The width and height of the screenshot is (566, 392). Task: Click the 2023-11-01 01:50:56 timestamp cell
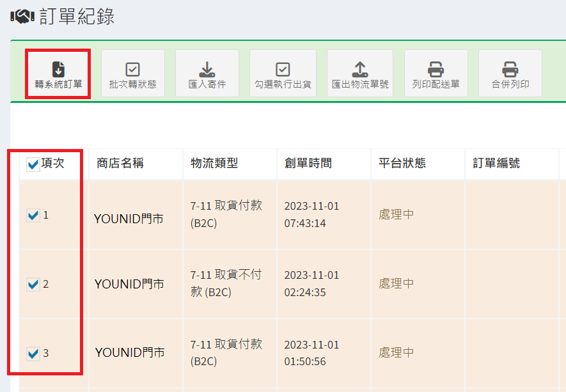tap(311, 353)
